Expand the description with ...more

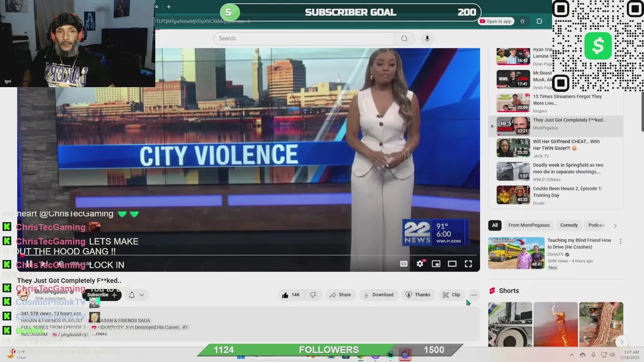click(100, 334)
